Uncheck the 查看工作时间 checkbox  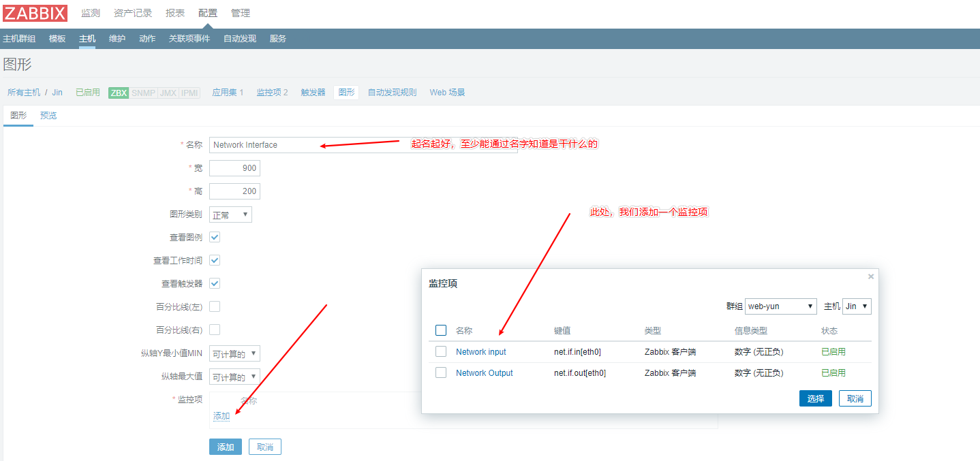[x=215, y=260]
